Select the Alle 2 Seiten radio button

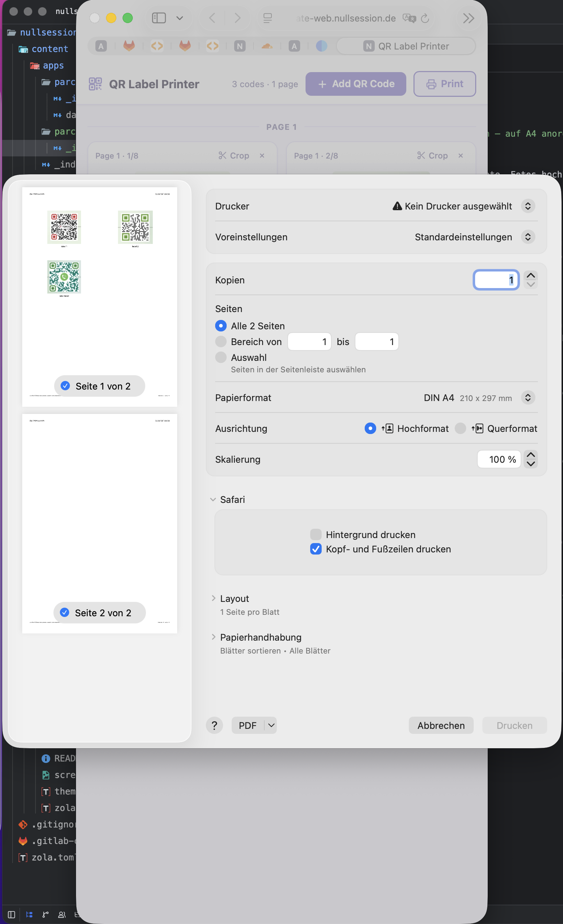221,325
